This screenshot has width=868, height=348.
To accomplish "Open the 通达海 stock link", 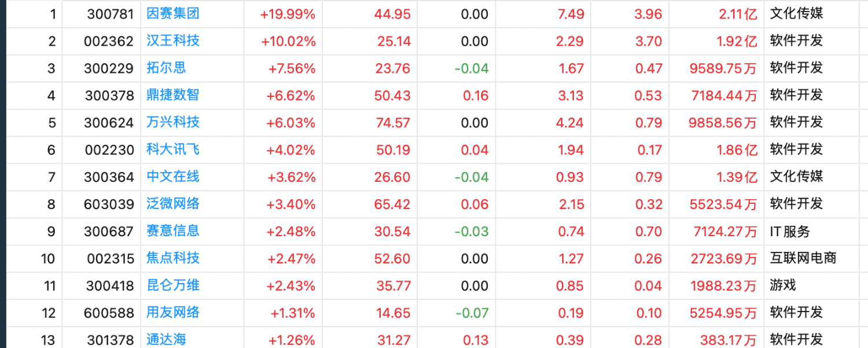I will (167, 339).
